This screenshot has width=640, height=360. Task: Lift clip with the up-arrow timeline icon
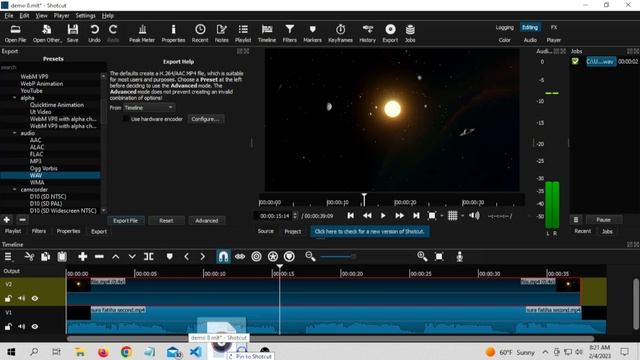(x=116, y=257)
